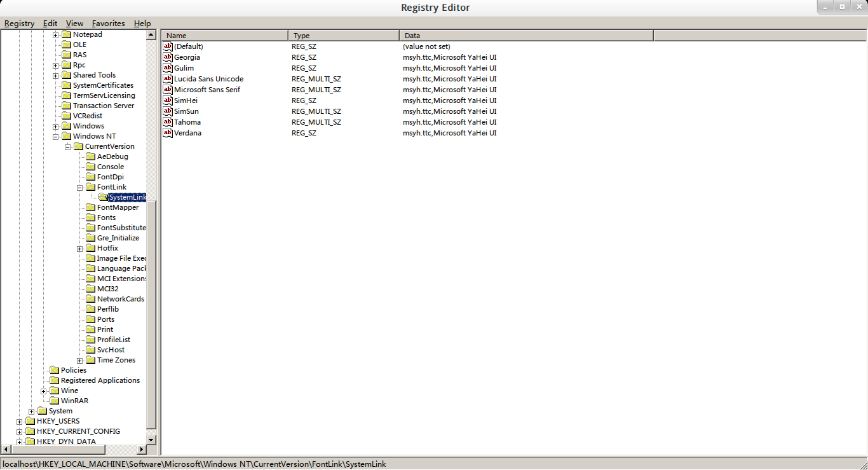This screenshot has width=868, height=470.
Task: Click the Lucida Sans Unicode value icon
Action: click(168, 79)
